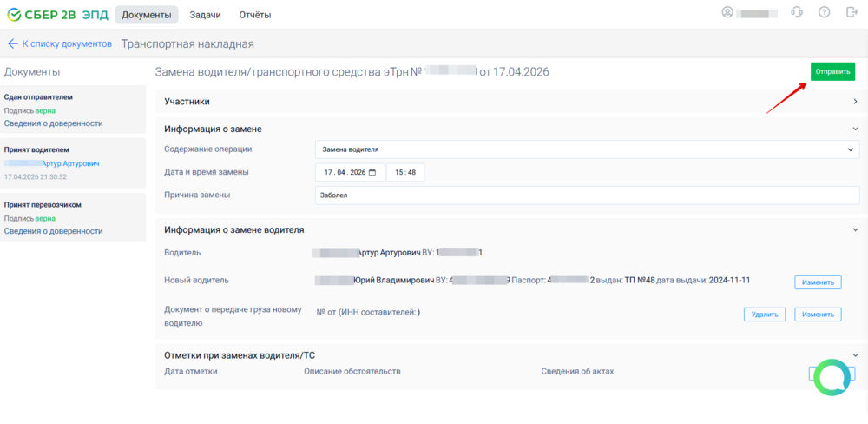Expand the Участники section chevron

pos(855,102)
